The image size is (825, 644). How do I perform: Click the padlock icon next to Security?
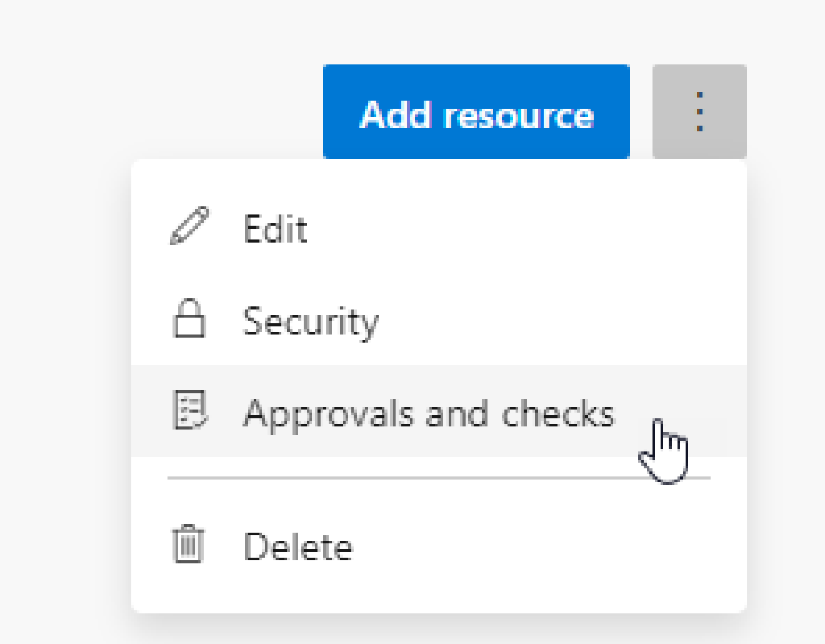(x=189, y=320)
